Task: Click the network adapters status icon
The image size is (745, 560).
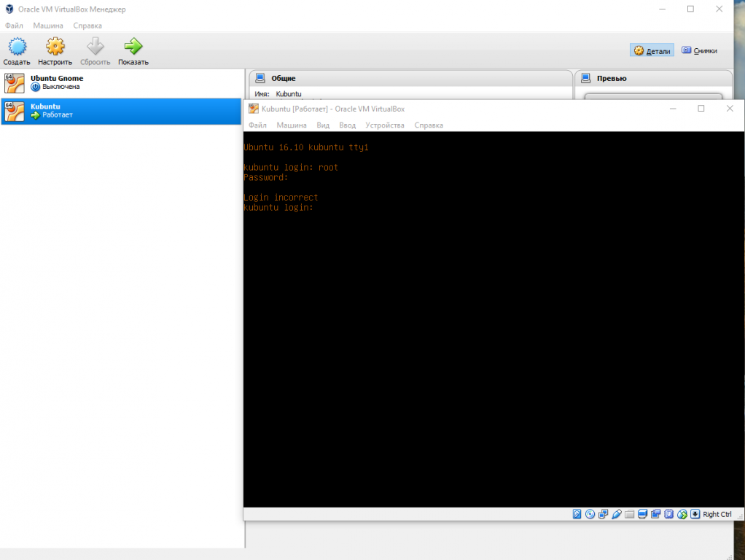Action: [x=604, y=514]
